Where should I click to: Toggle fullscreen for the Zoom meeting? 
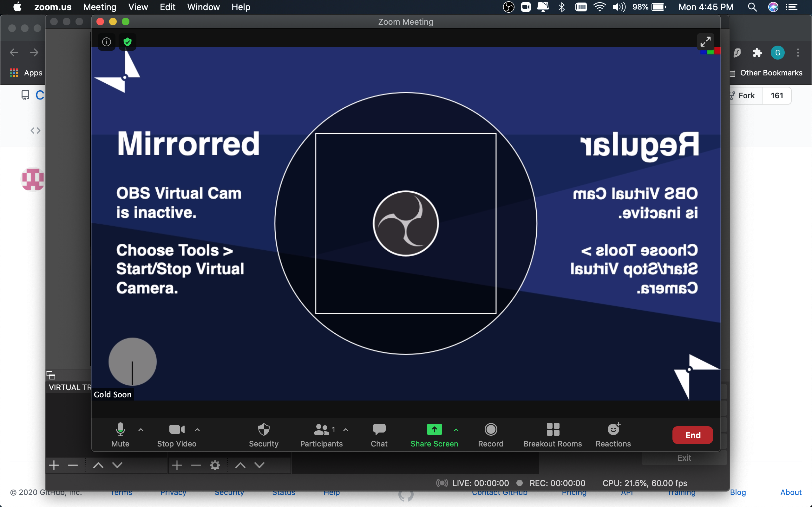click(705, 42)
